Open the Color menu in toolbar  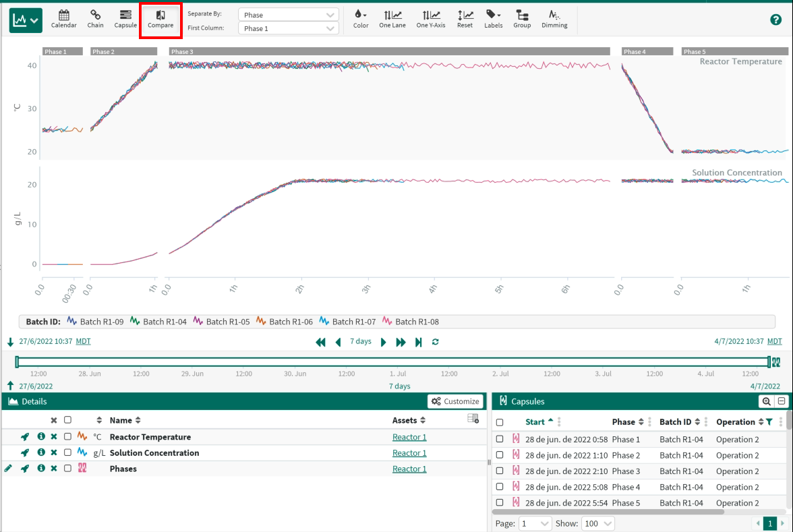pos(361,19)
